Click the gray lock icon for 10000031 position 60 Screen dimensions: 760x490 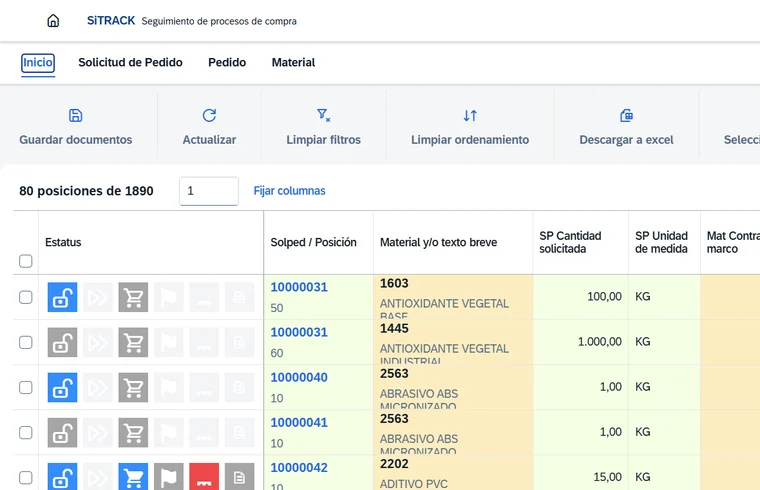tap(62, 342)
